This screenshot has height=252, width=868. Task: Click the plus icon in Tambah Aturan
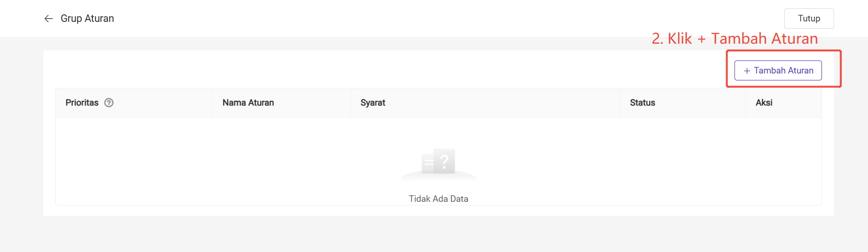tap(747, 71)
